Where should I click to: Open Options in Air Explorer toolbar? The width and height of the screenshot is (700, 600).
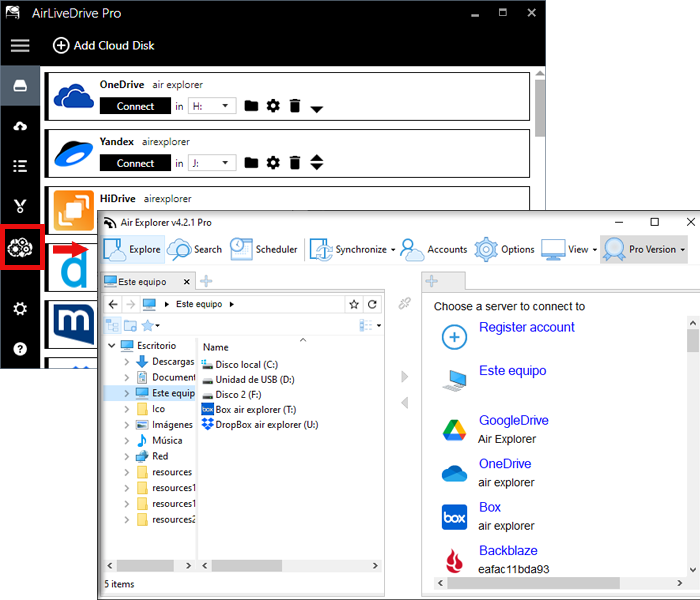click(x=504, y=249)
